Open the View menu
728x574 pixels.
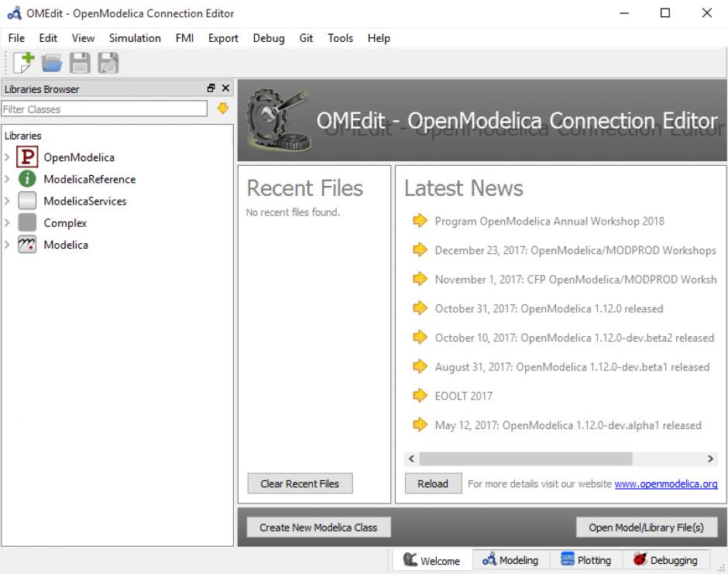pyautogui.click(x=83, y=38)
